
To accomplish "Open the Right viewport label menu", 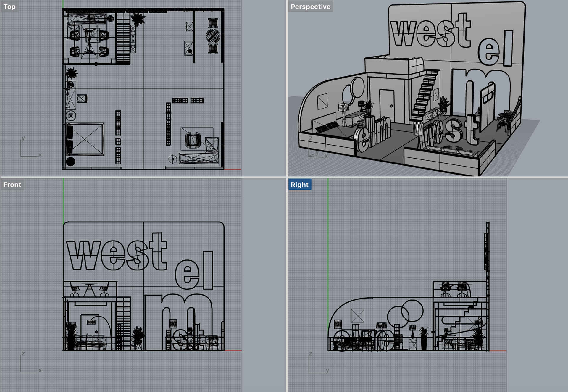I will 300,185.
